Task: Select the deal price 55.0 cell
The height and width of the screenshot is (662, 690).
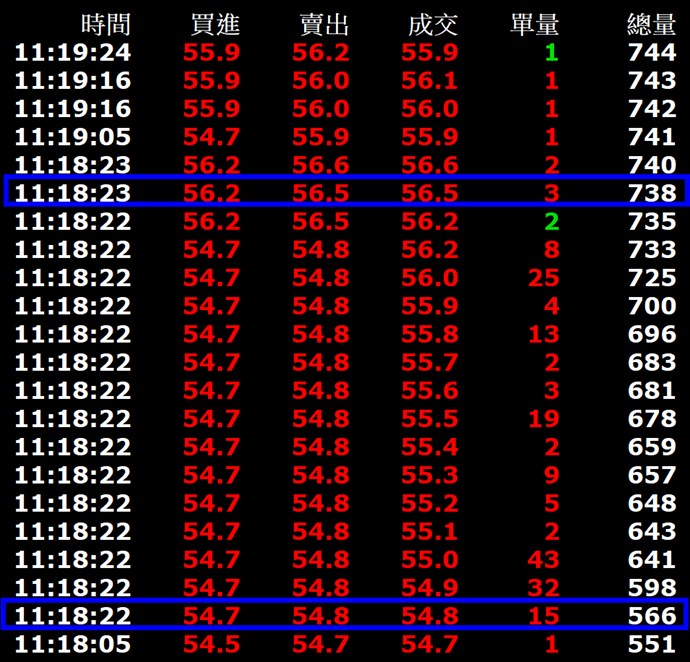Action: coord(430,559)
